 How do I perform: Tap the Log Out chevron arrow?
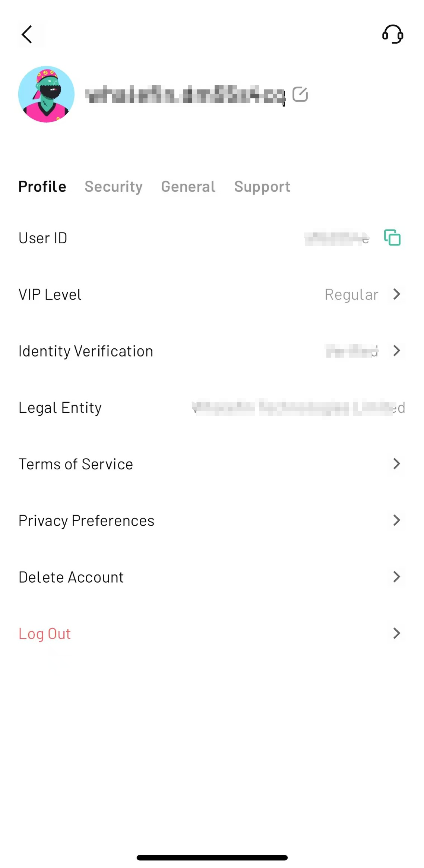pyautogui.click(x=397, y=633)
